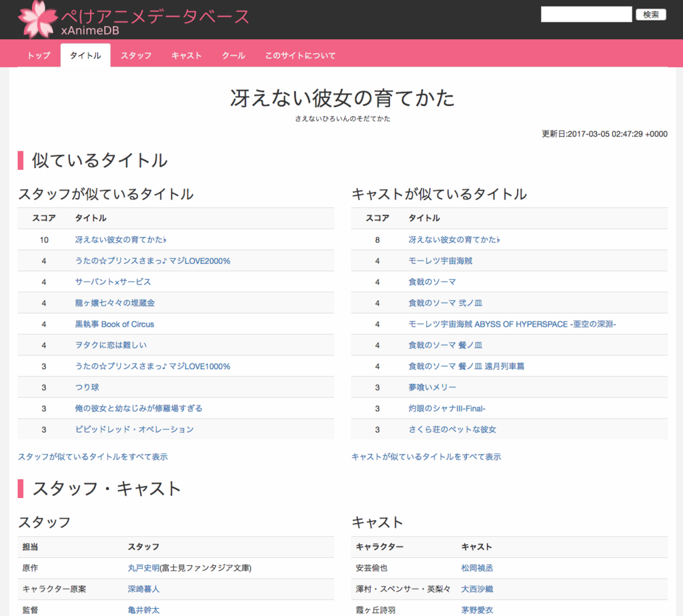Switch to the スタッフ tab
Image resolution: width=683 pixels, height=616 pixels.
click(x=136, y=55)
